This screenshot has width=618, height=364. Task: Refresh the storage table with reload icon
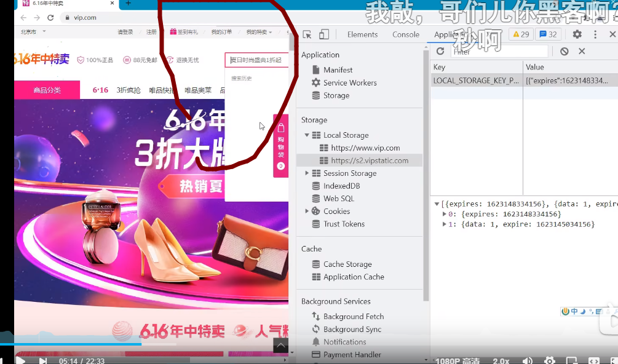tap(440, 51)
